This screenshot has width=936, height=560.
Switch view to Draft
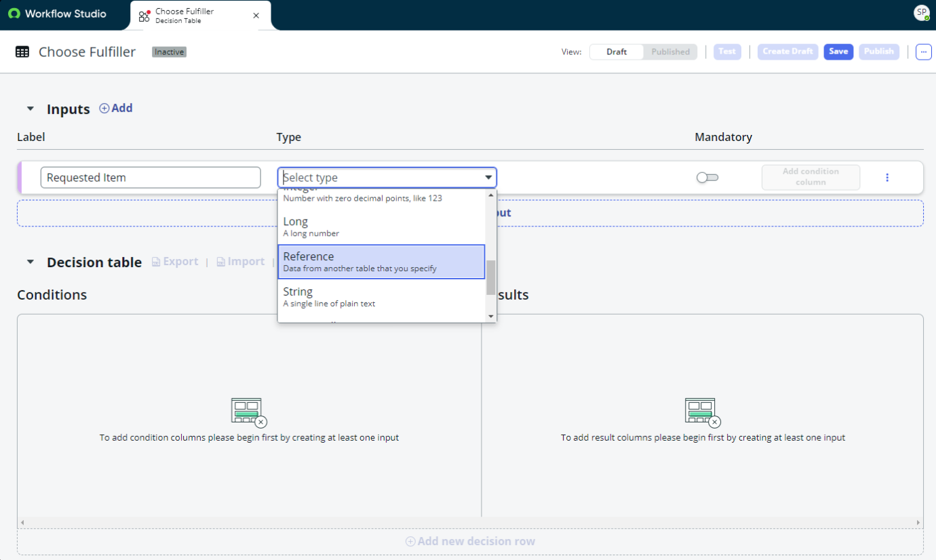click(617, 52)
